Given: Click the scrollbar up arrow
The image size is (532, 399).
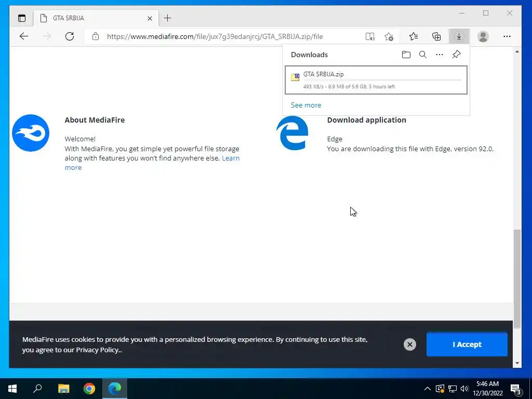Looking at the screenshot, I should point(517,52).
